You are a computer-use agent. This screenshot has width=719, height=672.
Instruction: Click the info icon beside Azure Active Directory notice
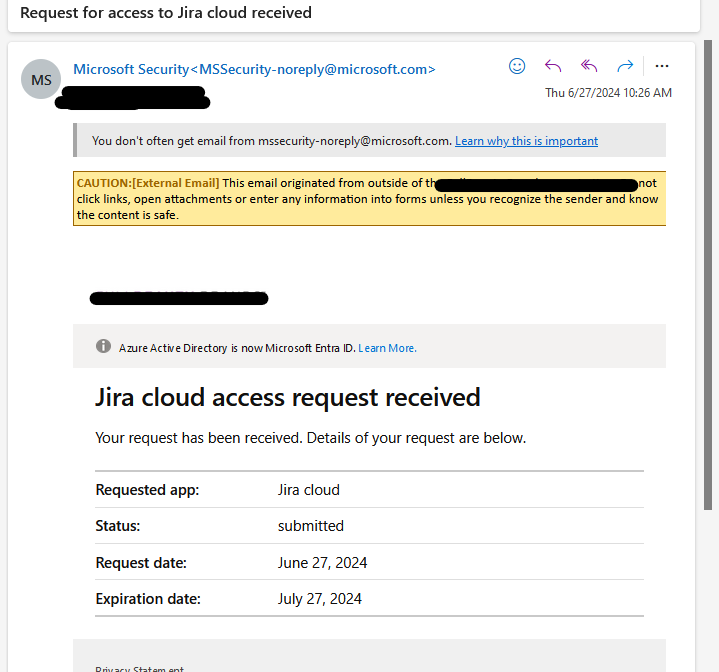click(x=103, y=346)
